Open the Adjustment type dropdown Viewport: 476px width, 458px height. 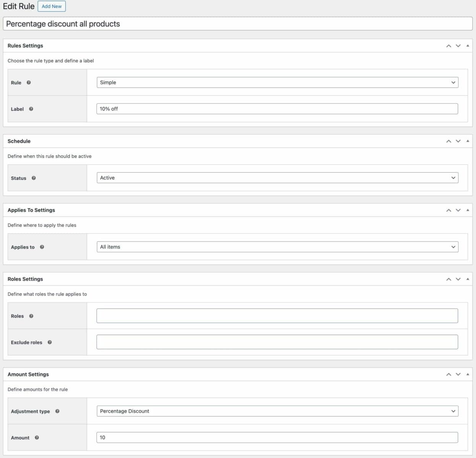click(x=277, y=411)
